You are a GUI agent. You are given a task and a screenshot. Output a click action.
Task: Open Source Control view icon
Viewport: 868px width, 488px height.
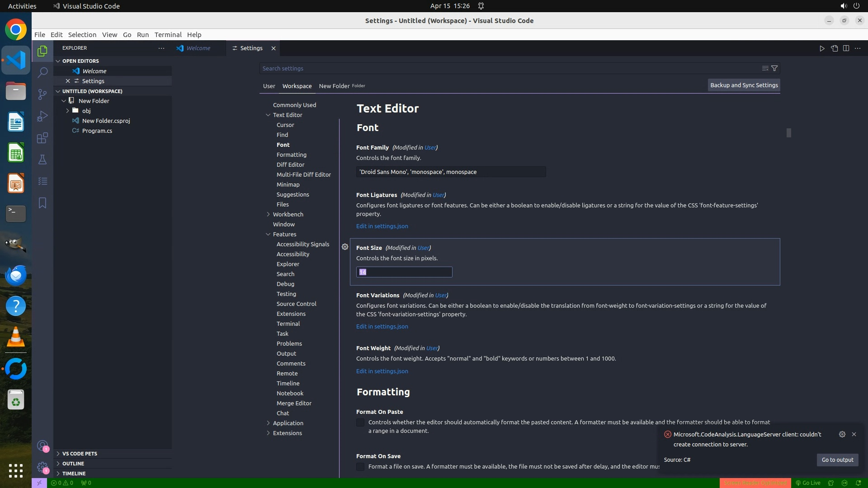click(x=42, y=94)
